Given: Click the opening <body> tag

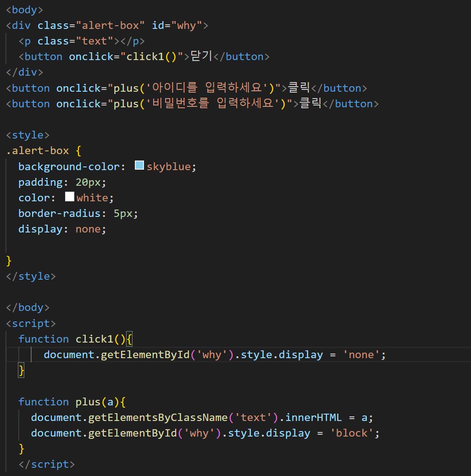Looking at the screenshot, I should pyautogui.click(x=25, y=10).
